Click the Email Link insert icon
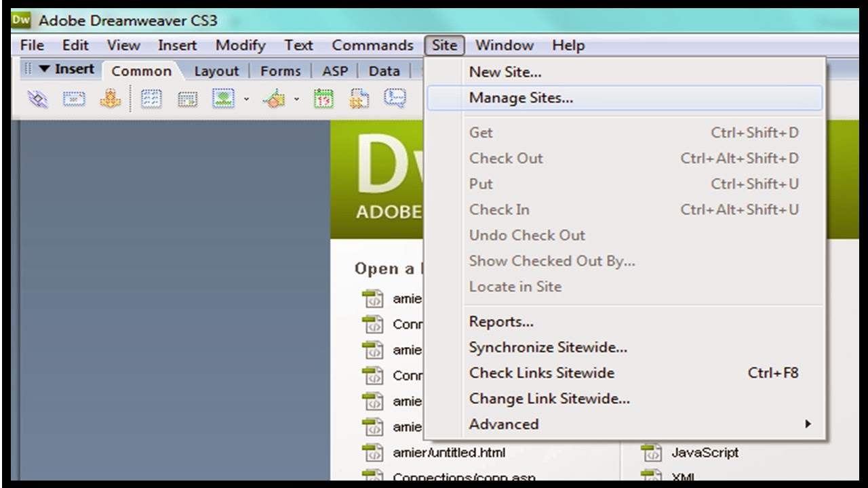 coord(74,100)
